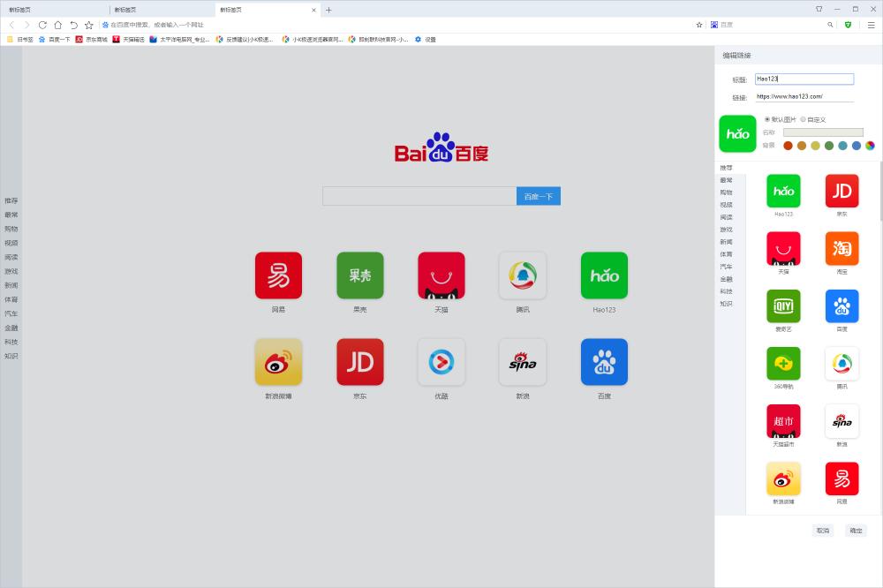Screen dimensions: 883x588
Task: Open the 天猫精选 bookmark
Action: click(129, 40)
